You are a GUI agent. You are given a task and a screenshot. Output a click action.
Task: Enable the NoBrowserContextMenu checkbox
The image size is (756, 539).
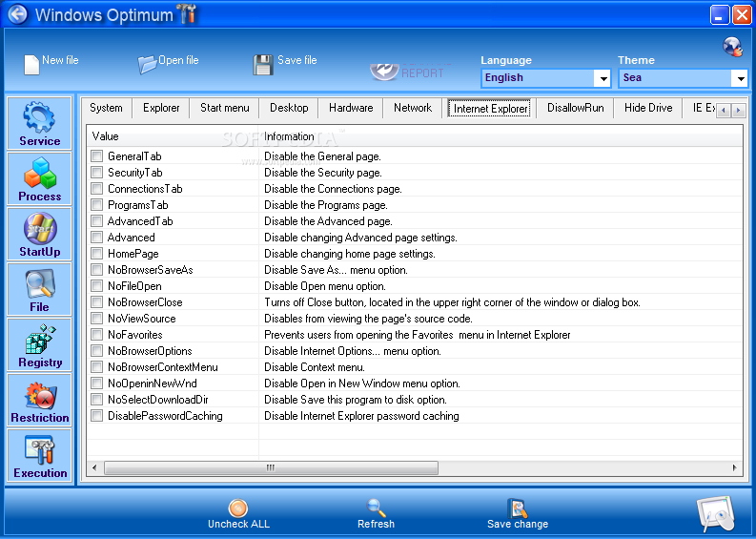tap(97, 366)
